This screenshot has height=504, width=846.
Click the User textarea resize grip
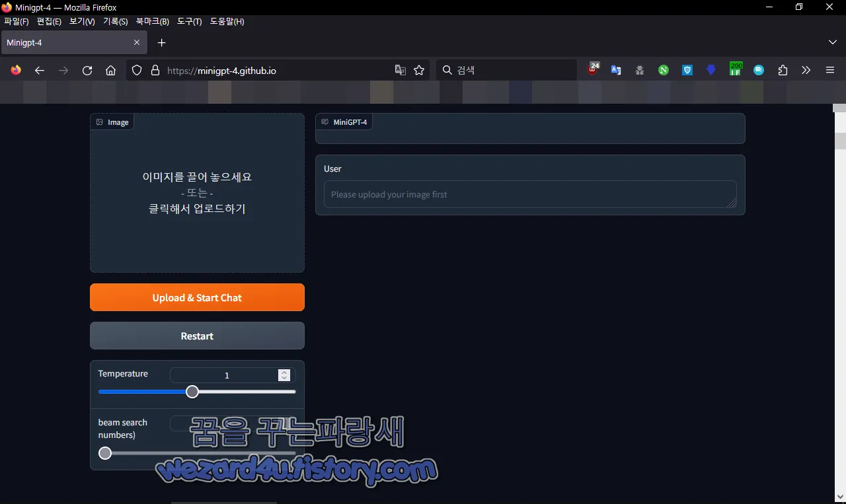tap(732, 203)
